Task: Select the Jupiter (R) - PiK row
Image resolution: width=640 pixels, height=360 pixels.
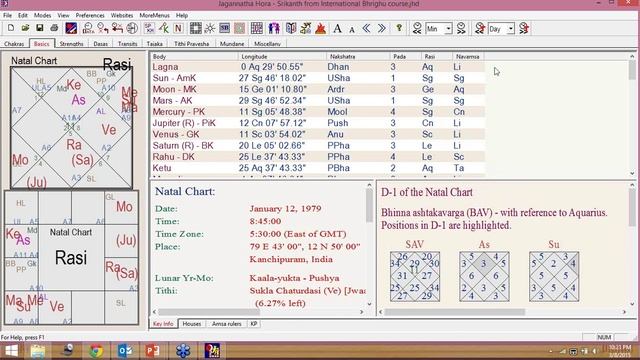Action: click(x=318, y=123)
